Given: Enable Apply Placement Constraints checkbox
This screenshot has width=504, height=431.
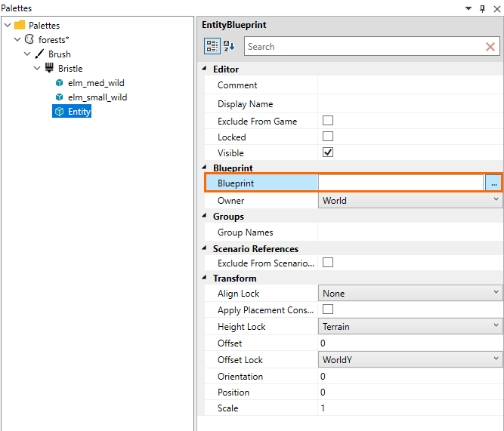Looking at the screenshot, I should [327, 309].
